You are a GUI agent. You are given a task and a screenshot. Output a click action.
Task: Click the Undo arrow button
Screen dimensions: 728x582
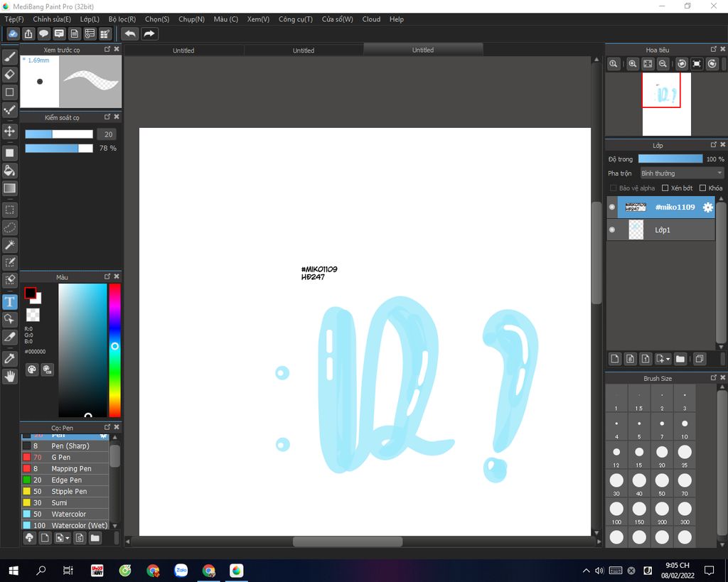pyautogui.click(x=131, y=34)
